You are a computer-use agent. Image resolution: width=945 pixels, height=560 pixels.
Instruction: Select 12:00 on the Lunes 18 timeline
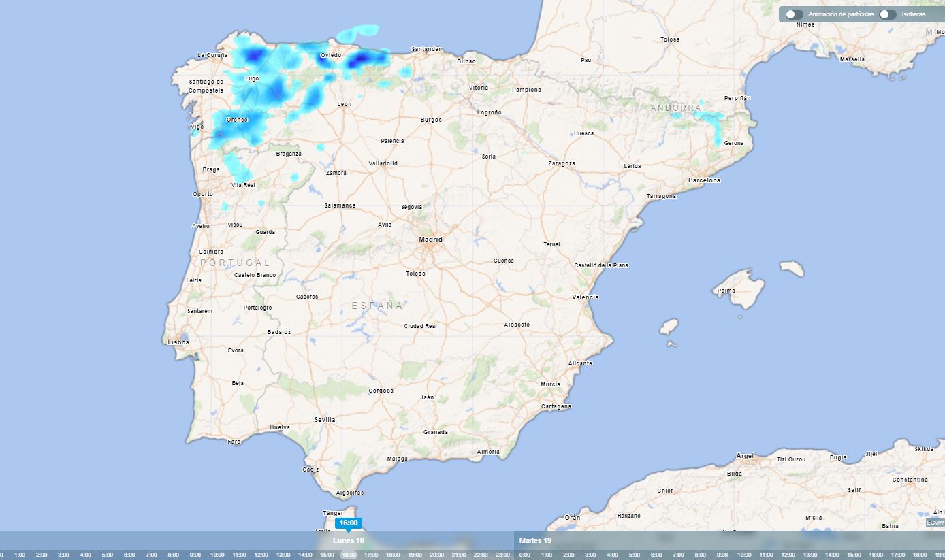click(261, 555)
